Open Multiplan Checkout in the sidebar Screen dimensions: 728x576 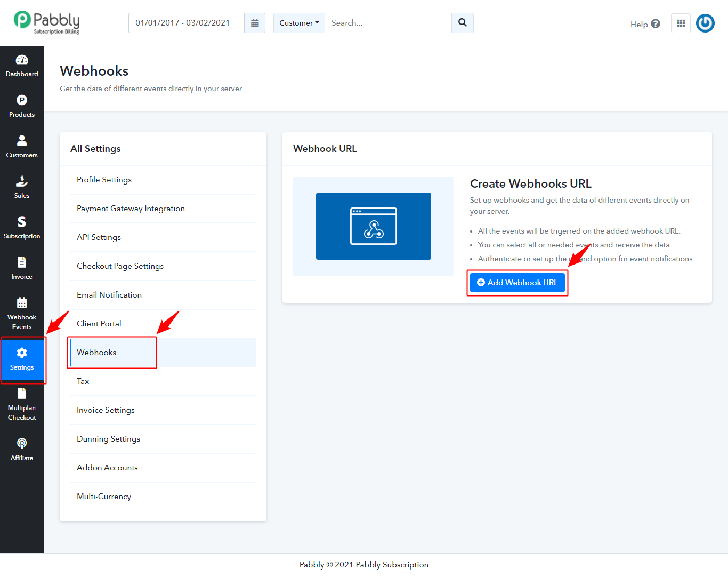point(22,405)
